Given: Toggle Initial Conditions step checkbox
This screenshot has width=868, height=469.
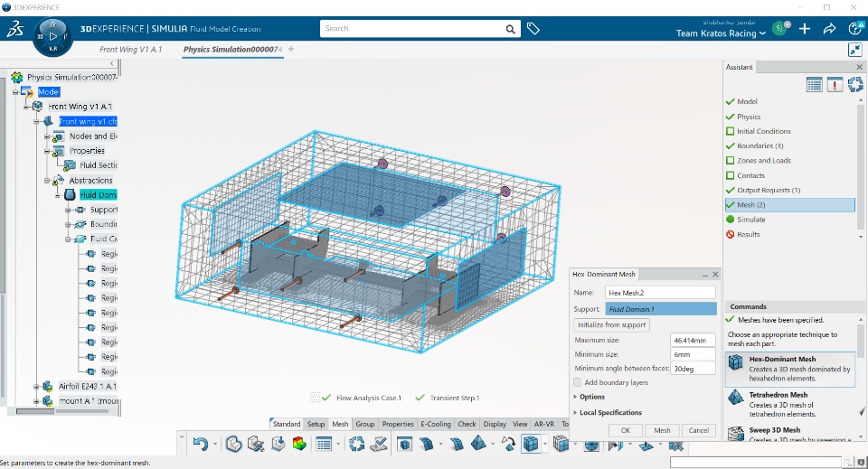Looking at the screenshot, I should click(x=731, y=132).
